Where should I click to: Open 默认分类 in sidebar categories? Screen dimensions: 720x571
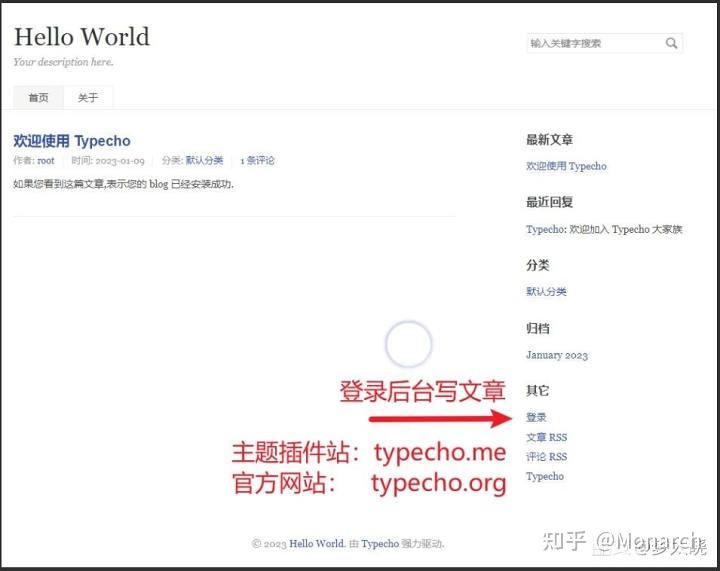tap(546, 291)
